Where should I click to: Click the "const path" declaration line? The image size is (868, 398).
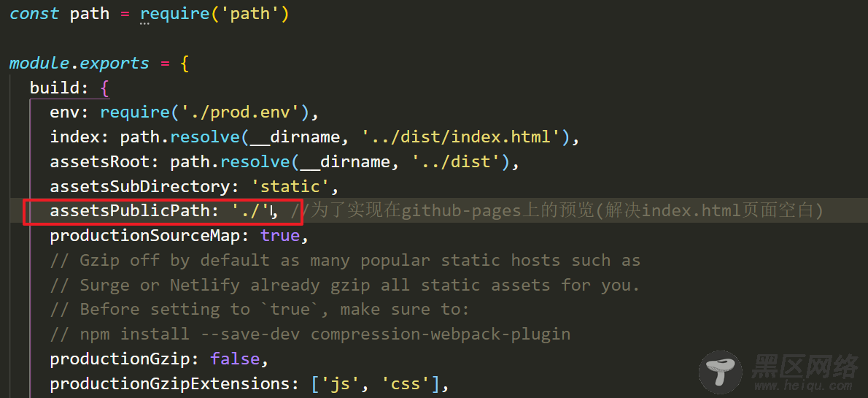(150, 14)
